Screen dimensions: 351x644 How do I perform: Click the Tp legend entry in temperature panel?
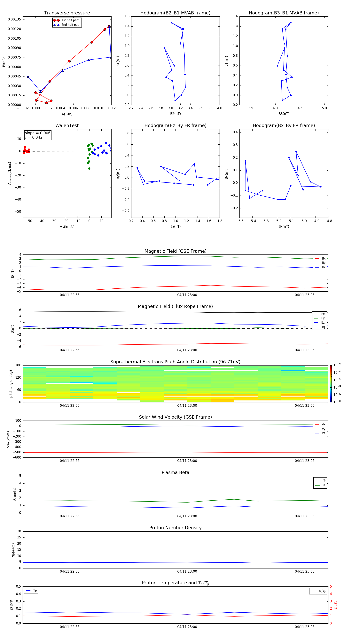point(31,591)
